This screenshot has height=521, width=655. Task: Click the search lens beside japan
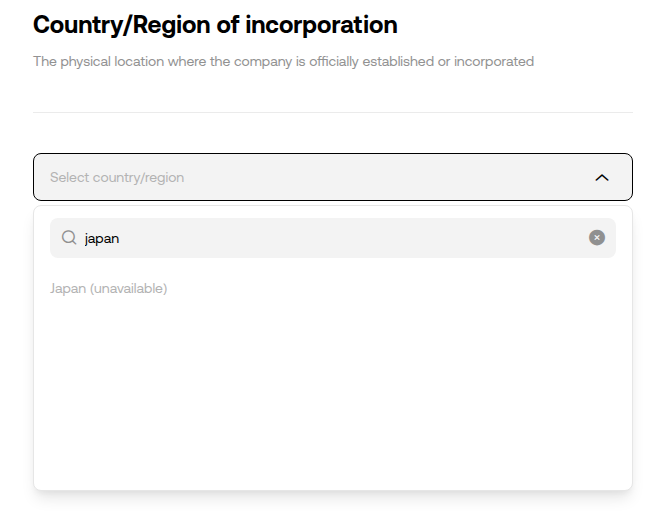coord(69,238)
